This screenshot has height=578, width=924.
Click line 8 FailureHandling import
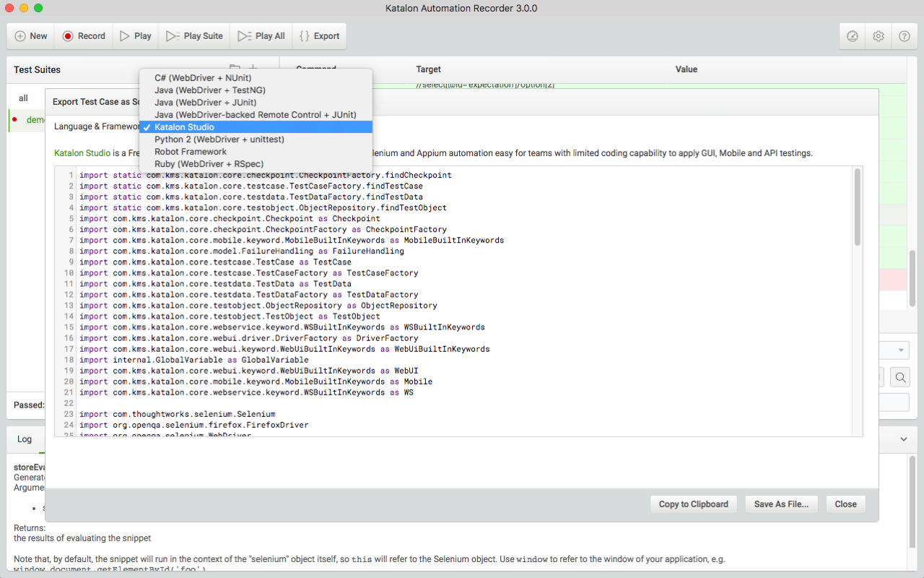point(242,251)
